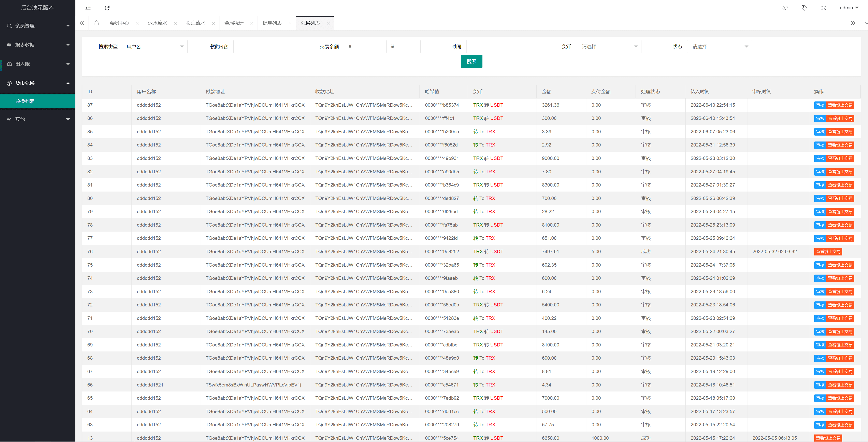
Task: Open the 货币 select dropdown
Action: [x=608, y=46]
